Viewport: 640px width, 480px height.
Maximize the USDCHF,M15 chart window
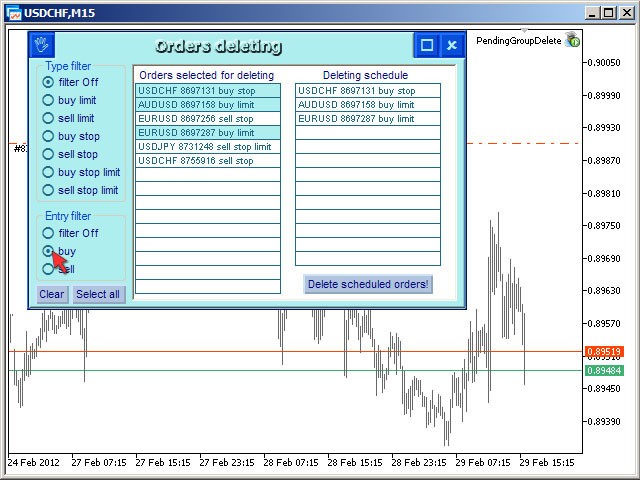click(609, 13)
